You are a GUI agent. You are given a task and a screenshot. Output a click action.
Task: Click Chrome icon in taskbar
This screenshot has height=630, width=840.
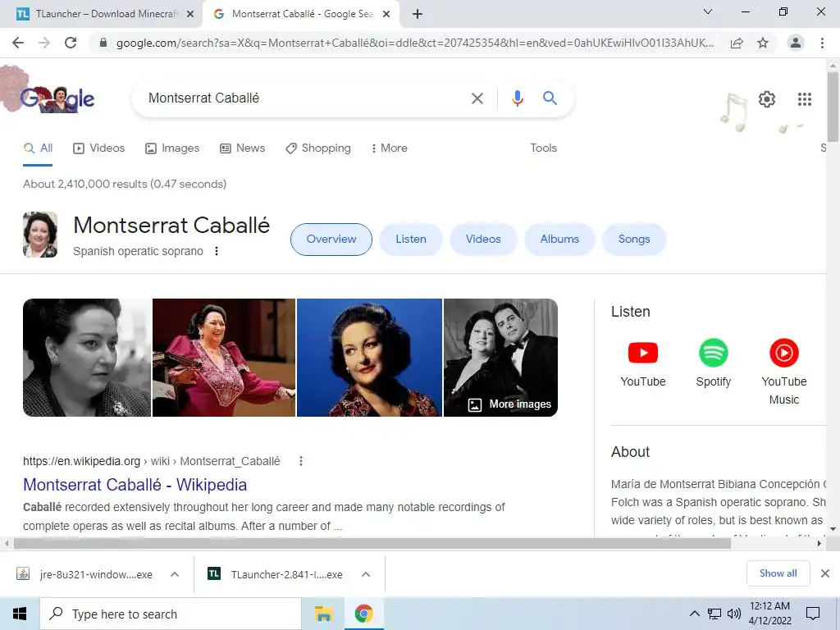363,614
